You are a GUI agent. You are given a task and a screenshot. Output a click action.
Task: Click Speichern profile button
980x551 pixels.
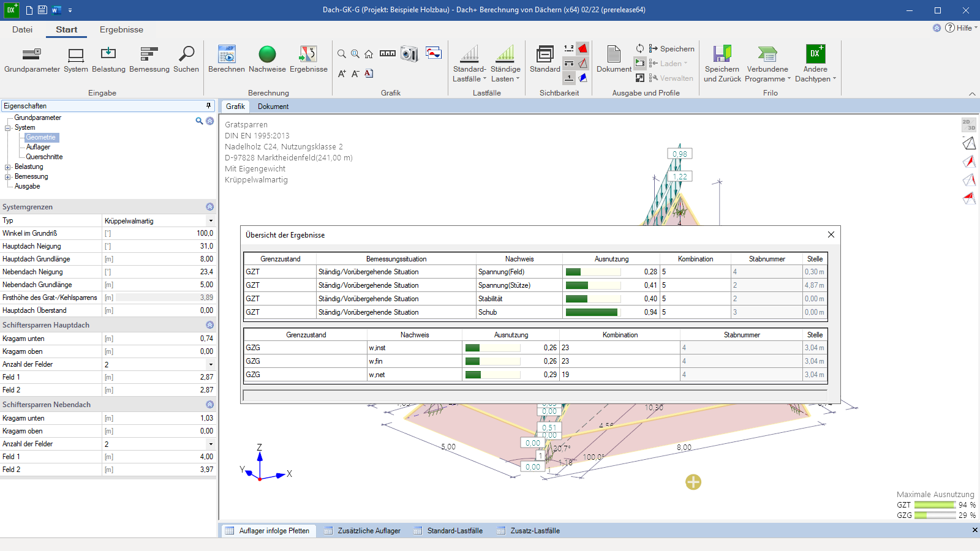672,48
